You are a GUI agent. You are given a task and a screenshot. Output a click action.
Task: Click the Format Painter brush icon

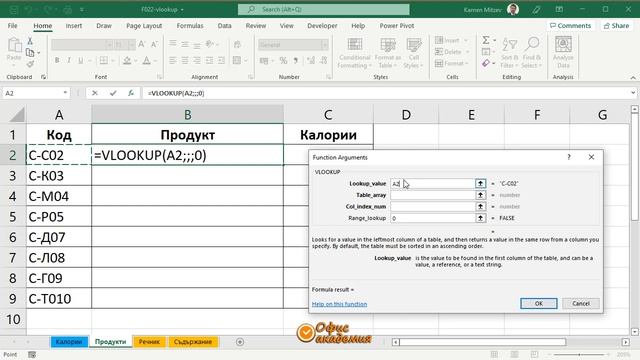30,64
